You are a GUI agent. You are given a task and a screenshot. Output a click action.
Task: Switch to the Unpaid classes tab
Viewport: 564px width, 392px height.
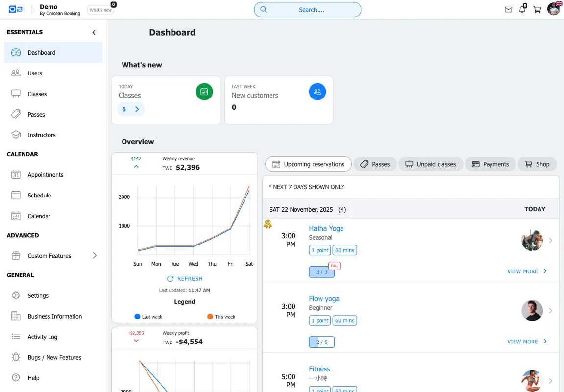click(431, 164)
